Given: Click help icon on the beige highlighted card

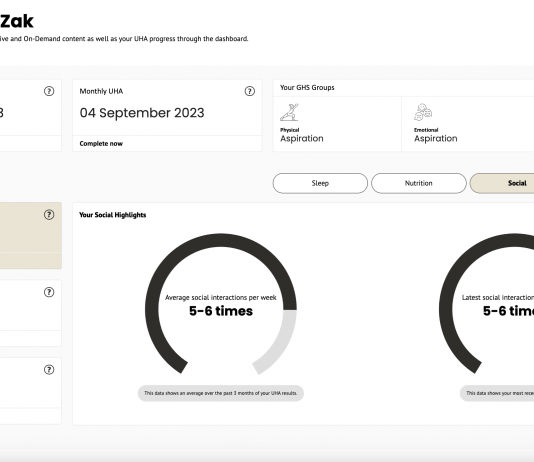Looking at the screenshot, I should click(49, 214).
